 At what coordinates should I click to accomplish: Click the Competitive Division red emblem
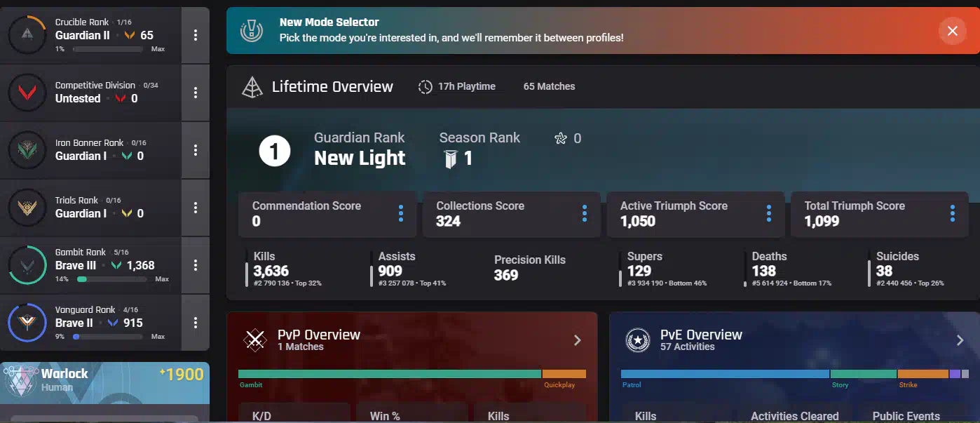pyautogui.click(x=27, y=93)
